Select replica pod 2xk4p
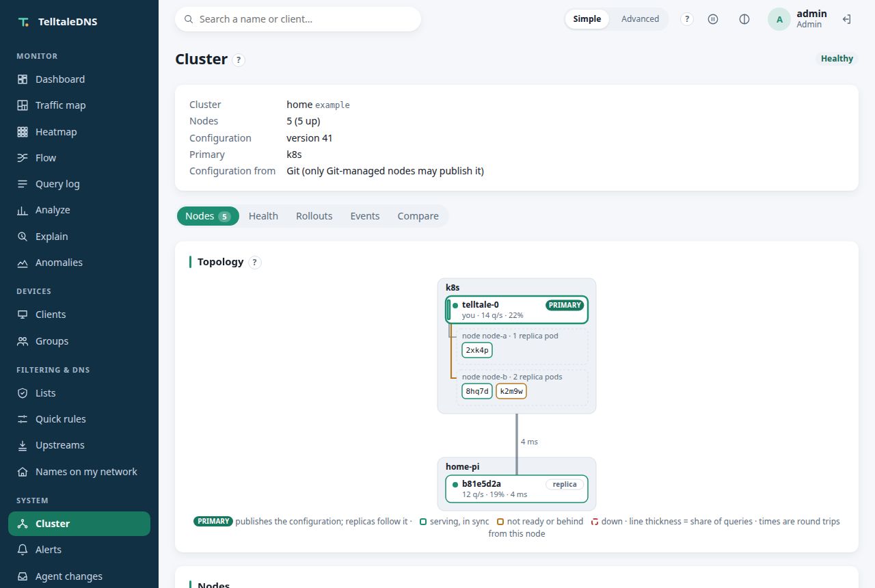Image resolution: width=875 pixels, height=588 pixels. click(x=477, y=350)
